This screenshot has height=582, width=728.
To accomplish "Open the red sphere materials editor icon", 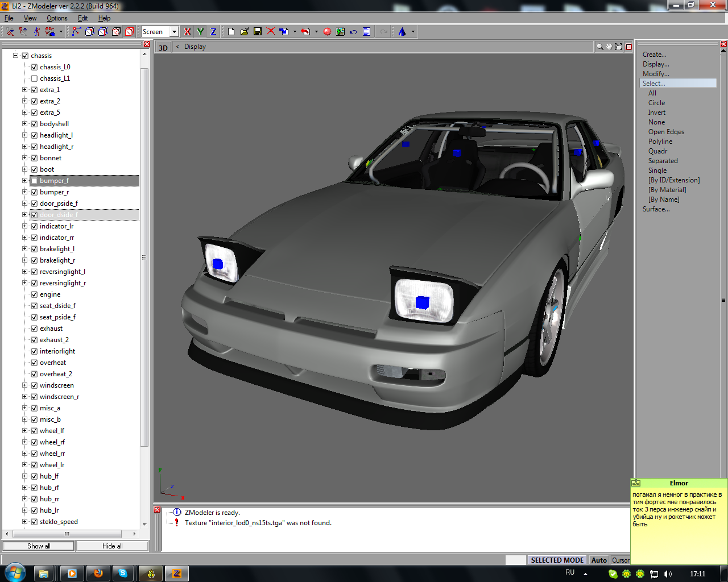I will (327, 32).
